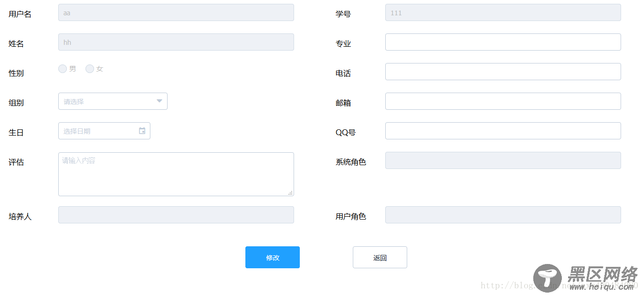
Task: Click the disabled 用户角色 field
Action: click(503, 215)
